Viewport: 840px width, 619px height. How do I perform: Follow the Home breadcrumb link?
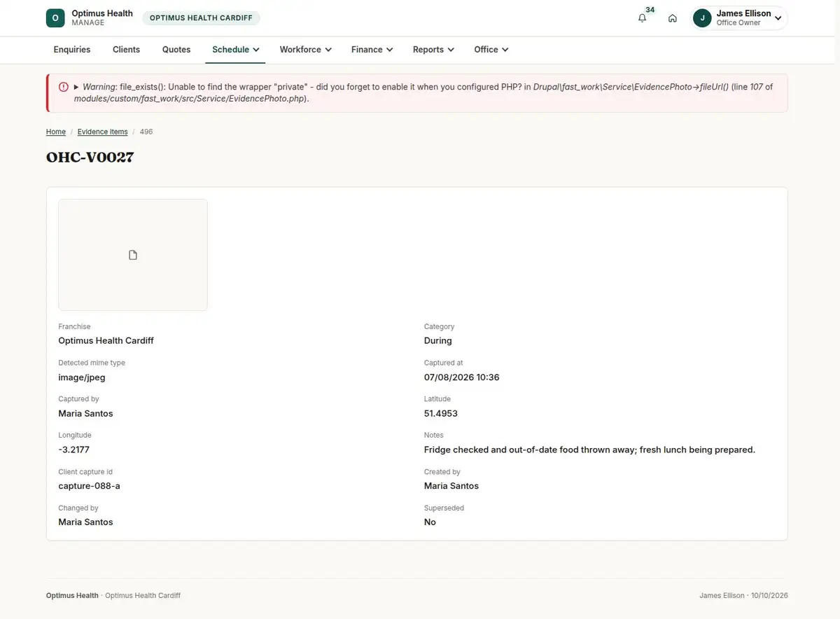56,132
